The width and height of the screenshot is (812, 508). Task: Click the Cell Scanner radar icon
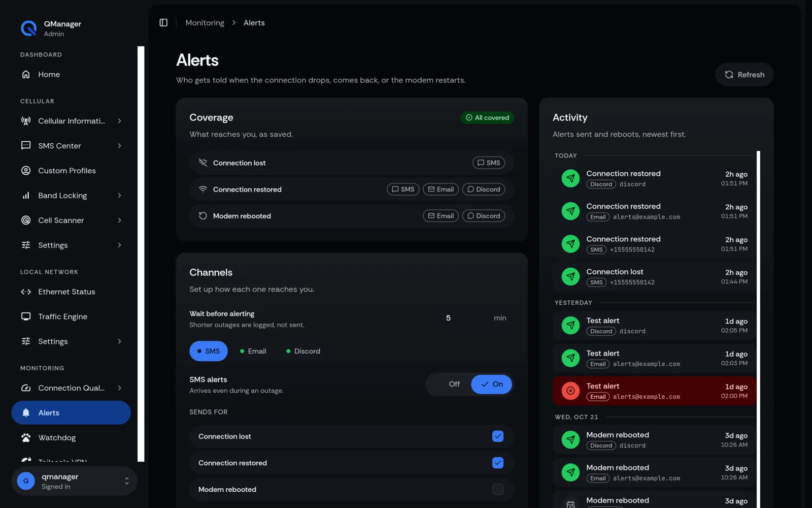coord(26,220)
